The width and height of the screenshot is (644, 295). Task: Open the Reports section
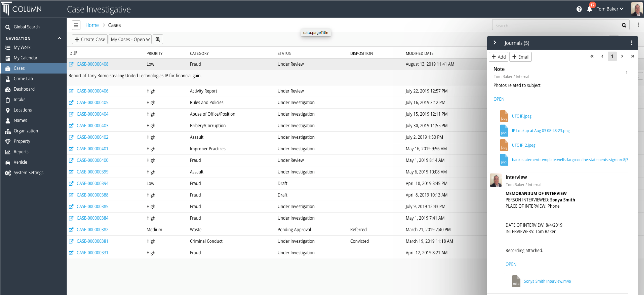tap(21, 152)
